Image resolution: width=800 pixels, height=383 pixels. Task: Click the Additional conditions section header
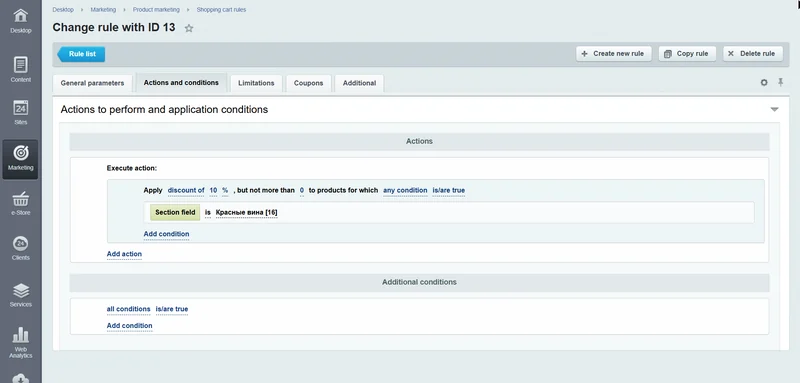point(419,282)
